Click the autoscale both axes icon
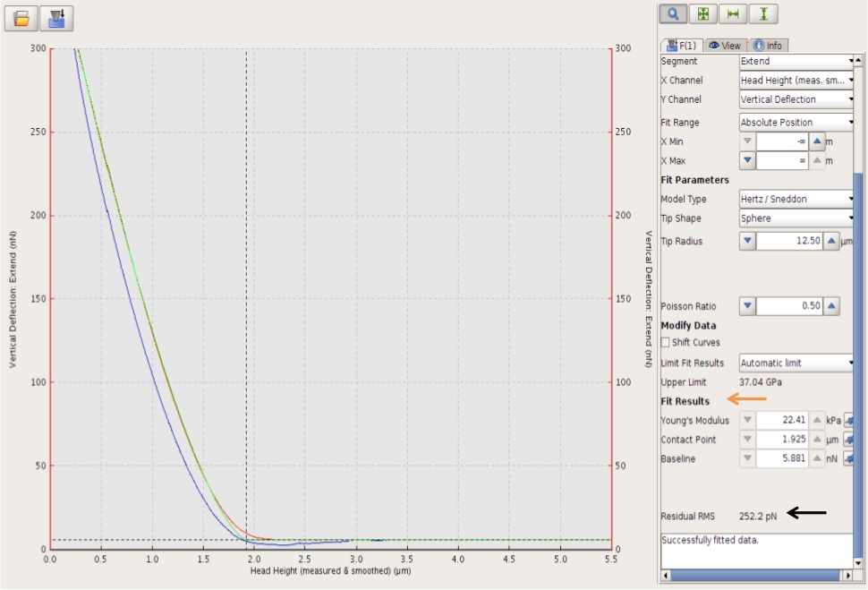 702,13
